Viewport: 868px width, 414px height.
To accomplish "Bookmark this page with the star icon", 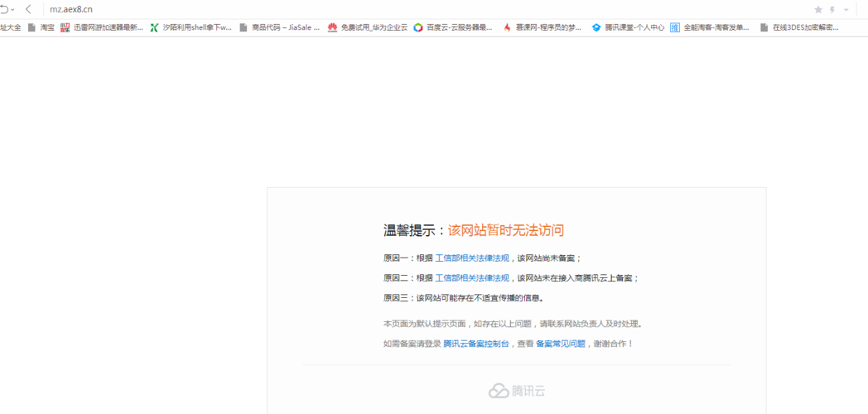I will tap(818, 9).
